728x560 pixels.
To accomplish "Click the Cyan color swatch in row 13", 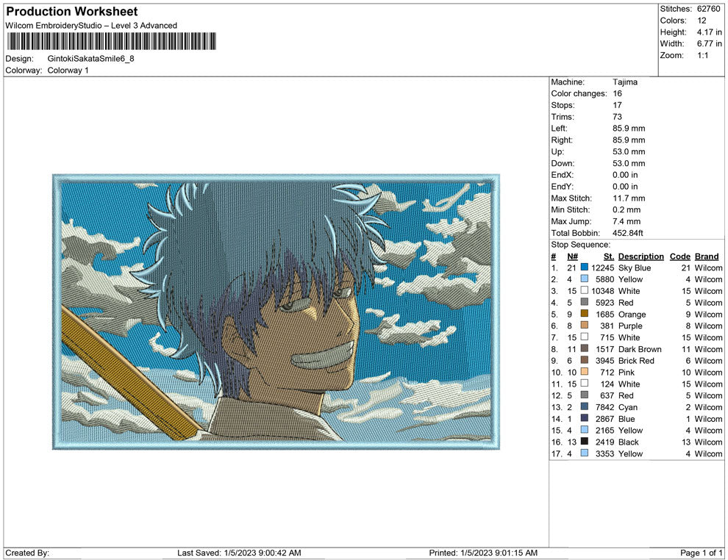I will (x=585, y=406).
